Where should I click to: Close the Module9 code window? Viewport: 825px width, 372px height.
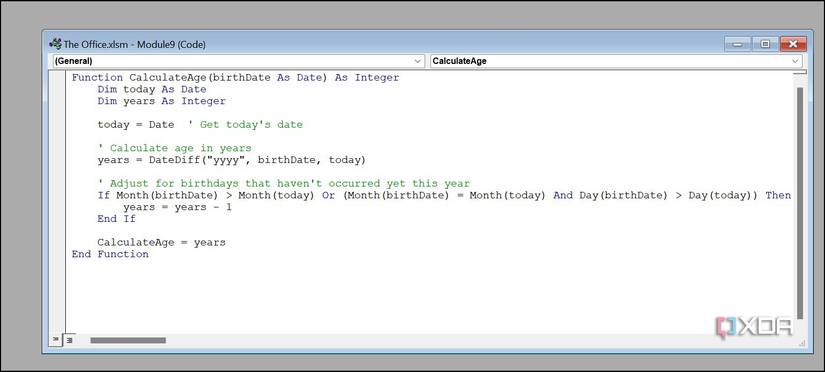pyautogui.click(x=793, y=45)
